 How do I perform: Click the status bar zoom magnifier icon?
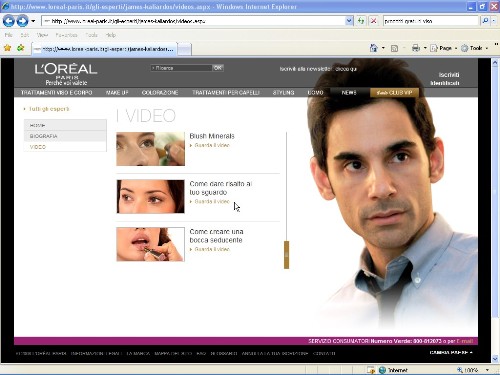point(460,370)
